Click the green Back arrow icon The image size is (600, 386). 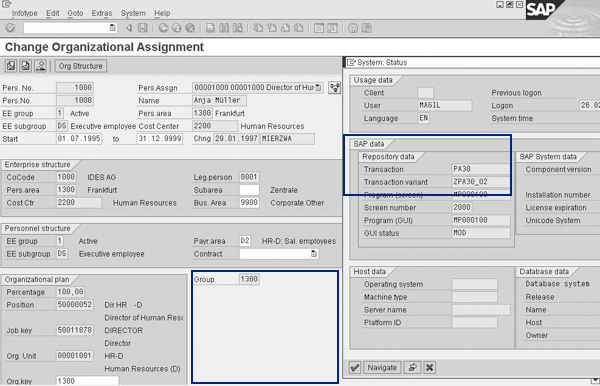[x=163, y=28]
